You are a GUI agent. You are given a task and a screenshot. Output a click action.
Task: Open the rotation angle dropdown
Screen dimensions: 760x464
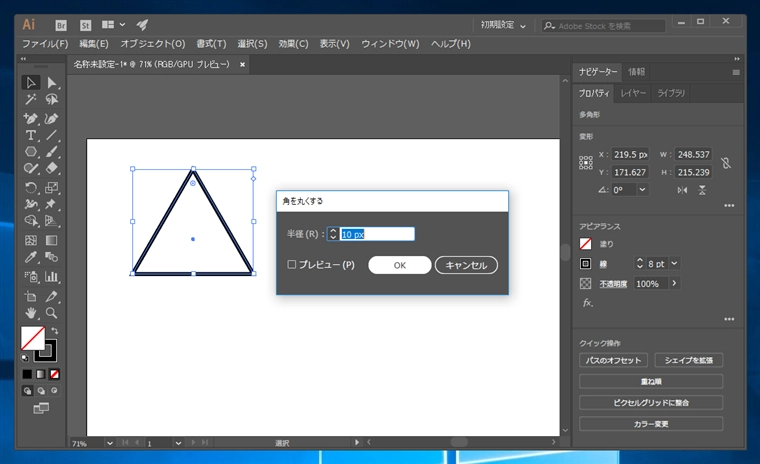642,190
